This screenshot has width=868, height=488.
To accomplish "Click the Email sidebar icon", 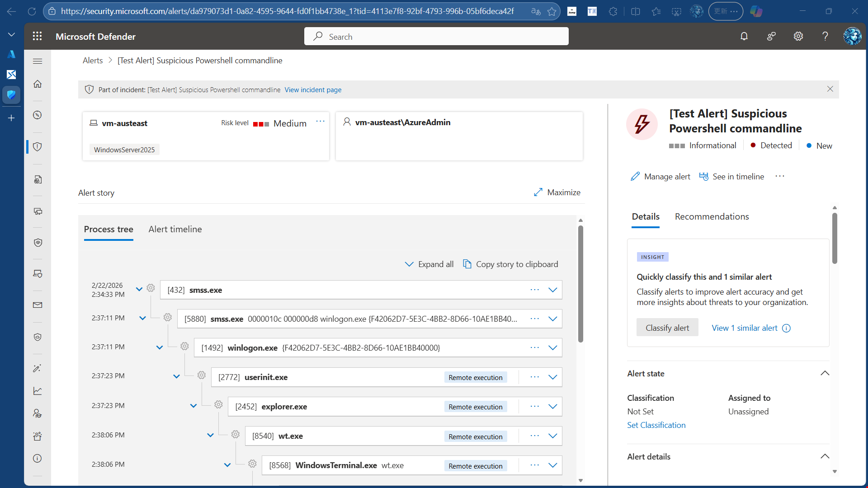I will pyautogui.click(x=38, y=305).
